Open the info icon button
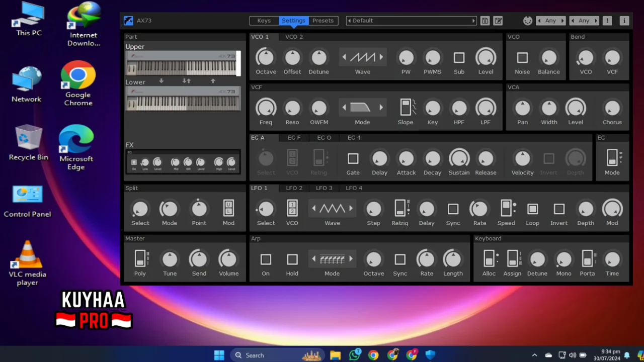This screenshot has height=362, width=644. pos(624,21)
